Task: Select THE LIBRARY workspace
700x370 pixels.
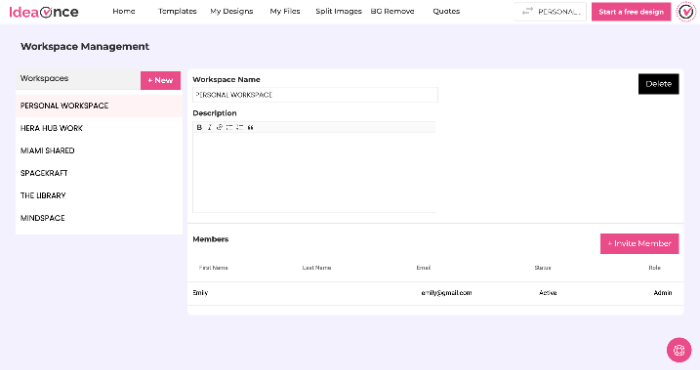Action: (x=99, y=195)
